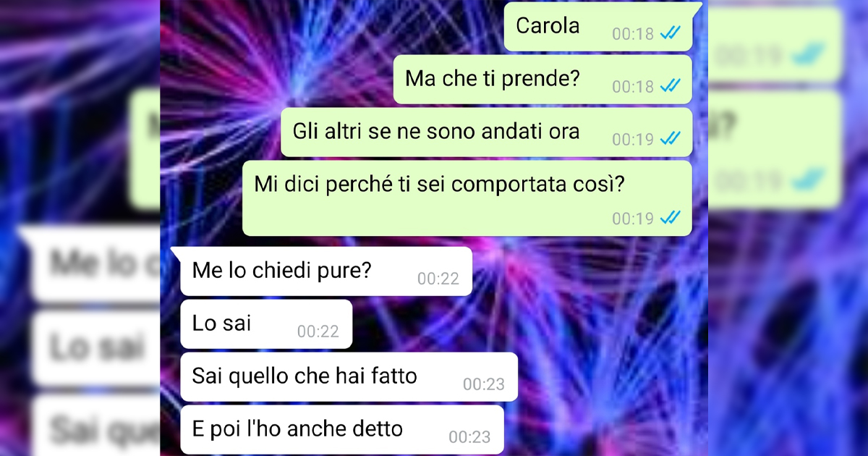This screenshot has width=868, height=456.
Task: Click the 00:22 timestamp on 'Me lo chiedi pure?'
Action: tap(438, 279)
